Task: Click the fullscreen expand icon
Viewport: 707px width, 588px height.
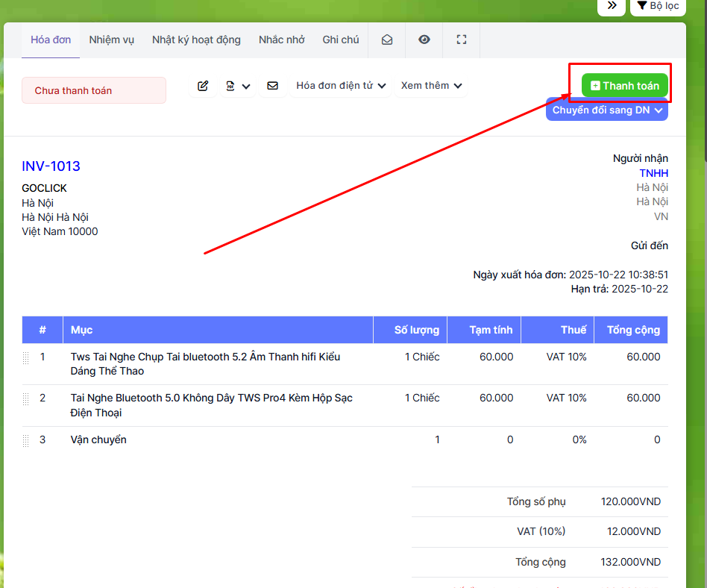Action: point(462,40)
